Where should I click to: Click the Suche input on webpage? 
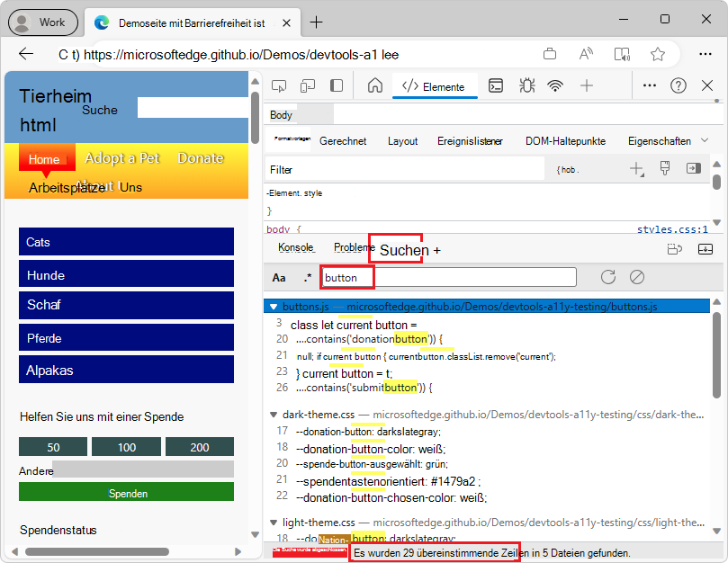[193, 108]
